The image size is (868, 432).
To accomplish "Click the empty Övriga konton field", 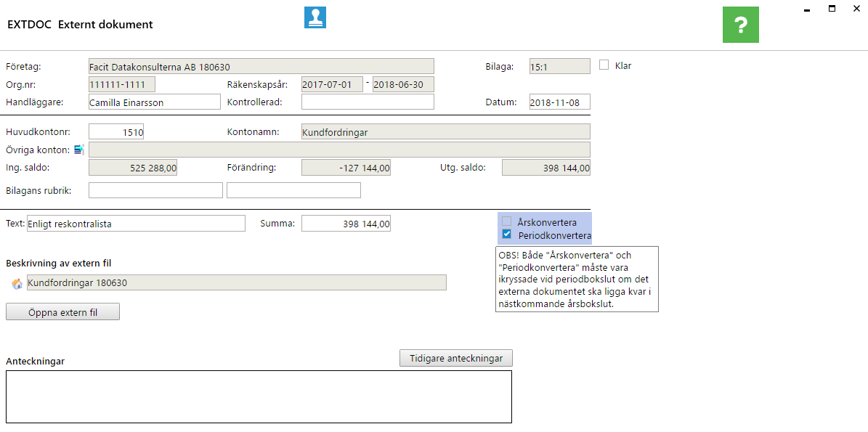I will 339,150.
